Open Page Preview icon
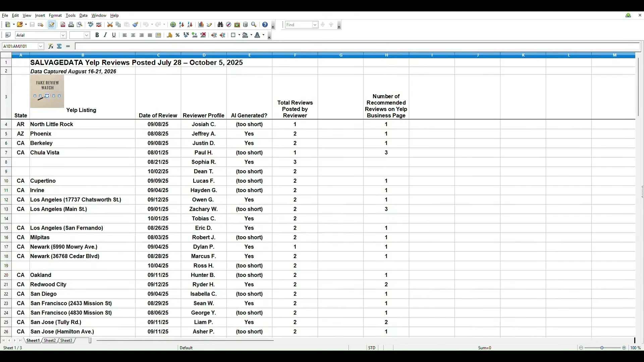This screenshot has width=644, height=362. tap(79, 25)
